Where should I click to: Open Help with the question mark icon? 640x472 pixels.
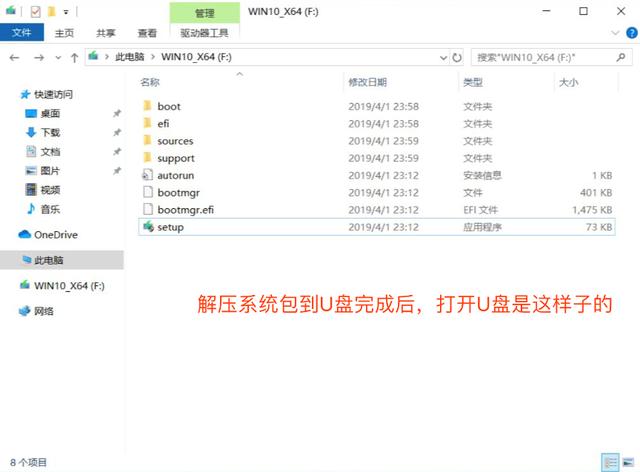tap(631, 33)
